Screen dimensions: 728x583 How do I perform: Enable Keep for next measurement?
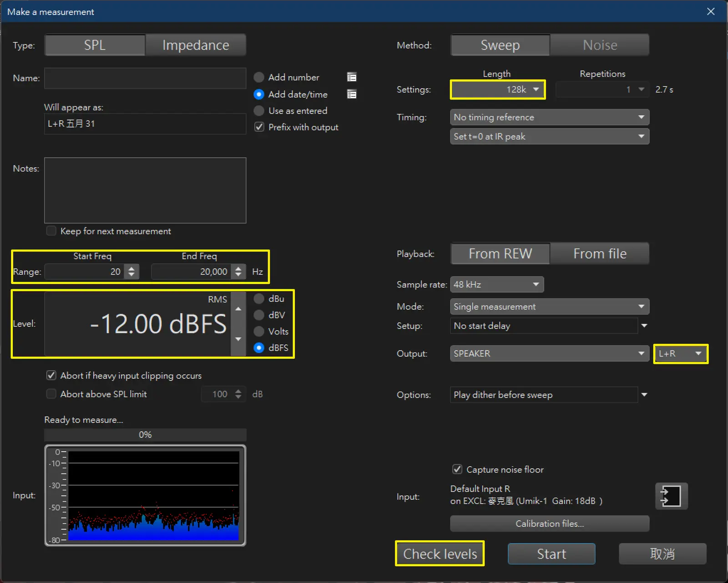tap(51, 231)
